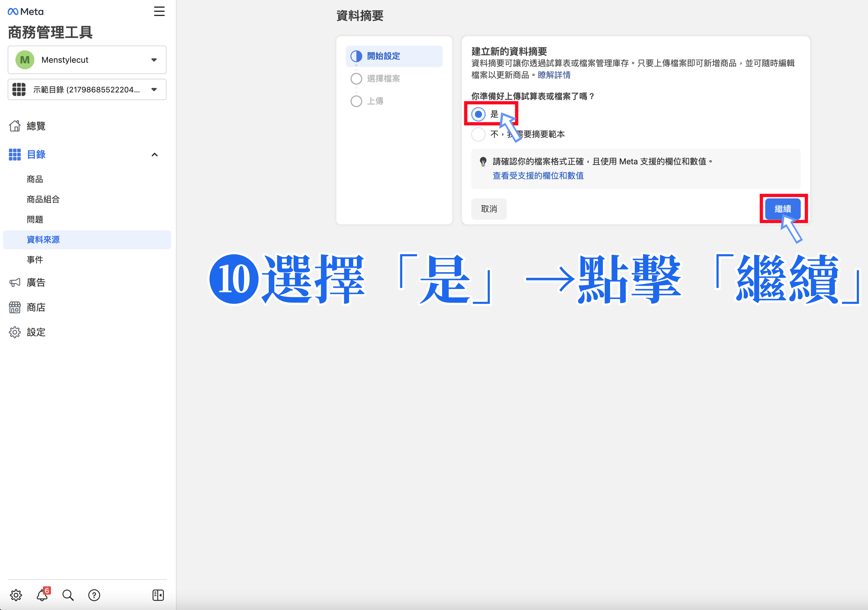This screenshot has height=610, width=868.
Task: Click the lightbulb tip icon
Action: click(483, 162)
